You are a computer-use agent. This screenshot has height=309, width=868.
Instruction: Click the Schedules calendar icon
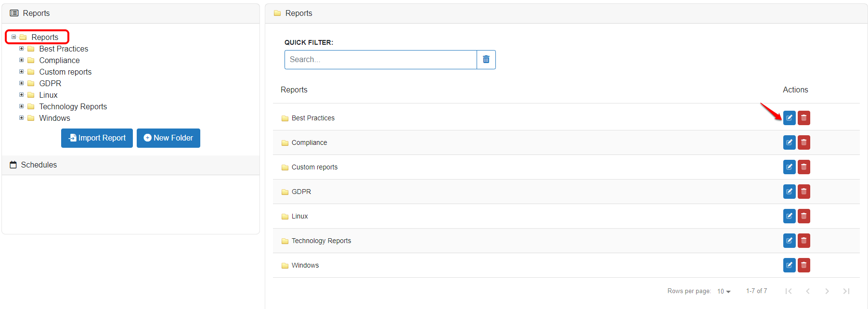13,165
